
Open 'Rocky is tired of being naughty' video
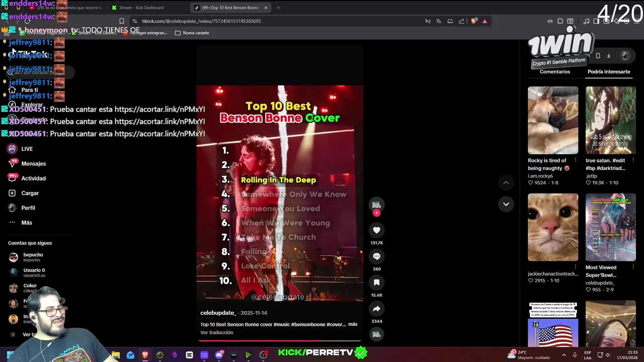(x=553, y=120)
